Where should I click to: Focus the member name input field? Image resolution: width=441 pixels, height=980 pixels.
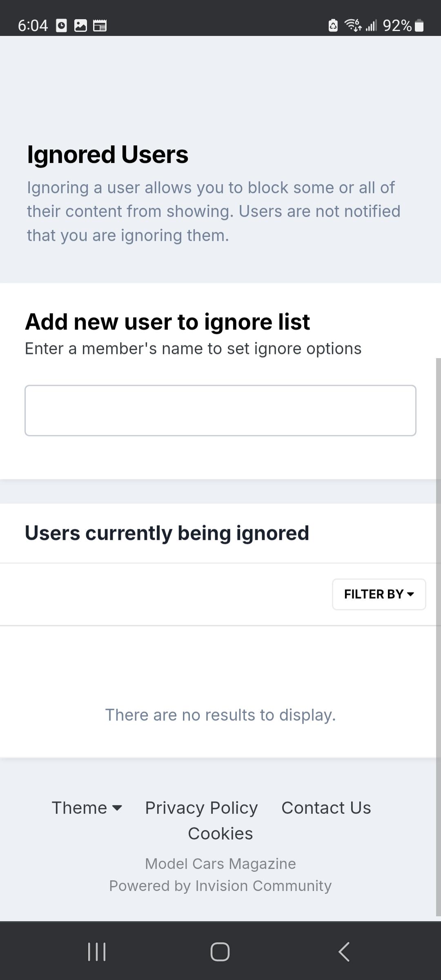[x=220, y=410]
